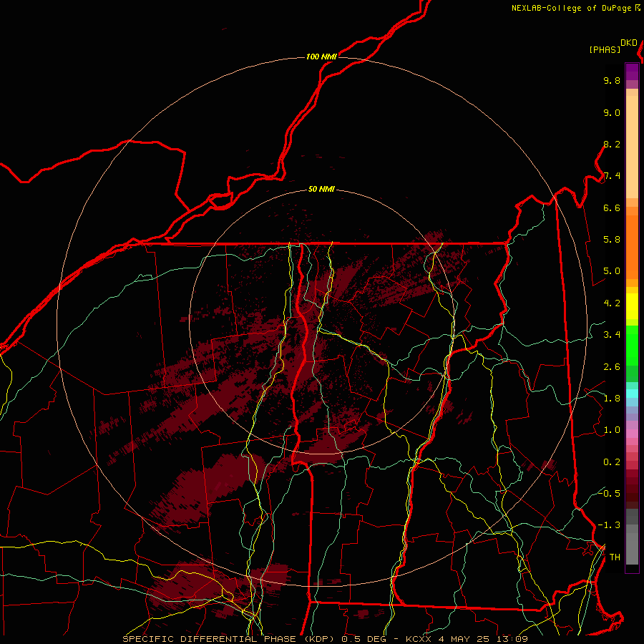644x644 pixels.
Task: Click the -1.3 legend value
Action: coord(609,525)
